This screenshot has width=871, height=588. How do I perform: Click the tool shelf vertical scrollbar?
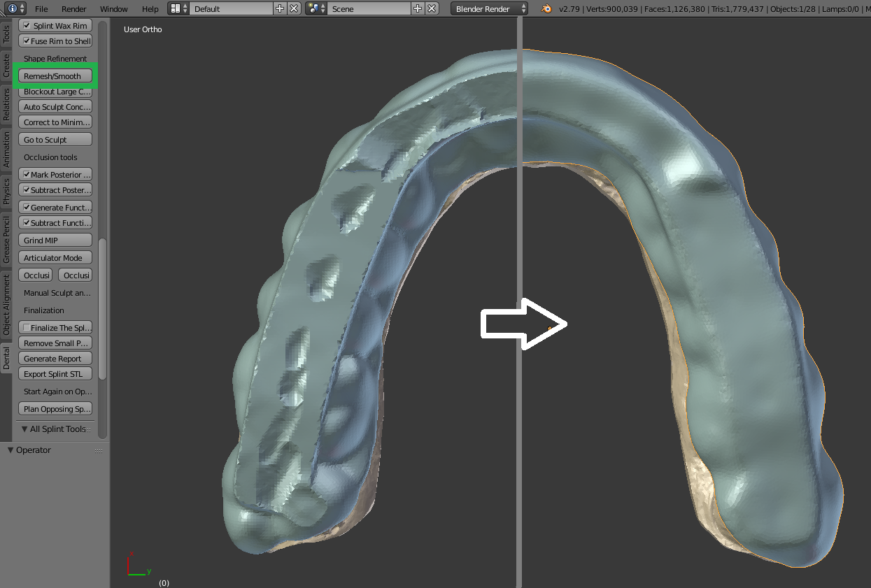coord(102,308)
